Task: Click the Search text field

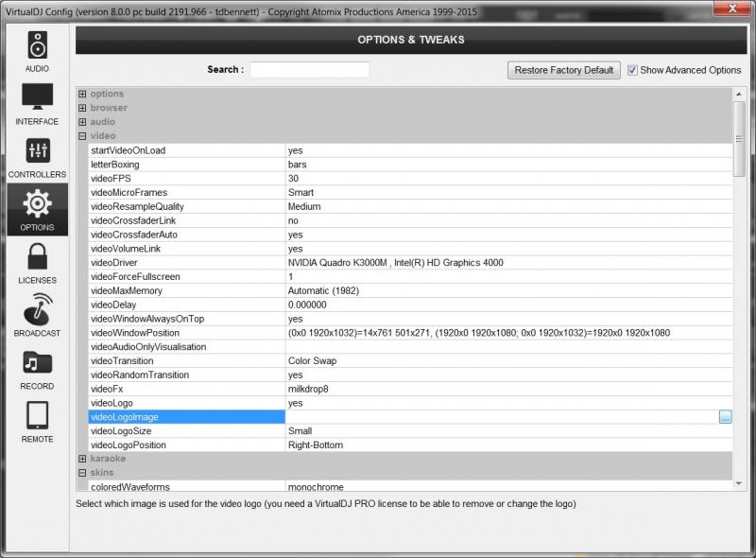Action: tap(309, 70)
